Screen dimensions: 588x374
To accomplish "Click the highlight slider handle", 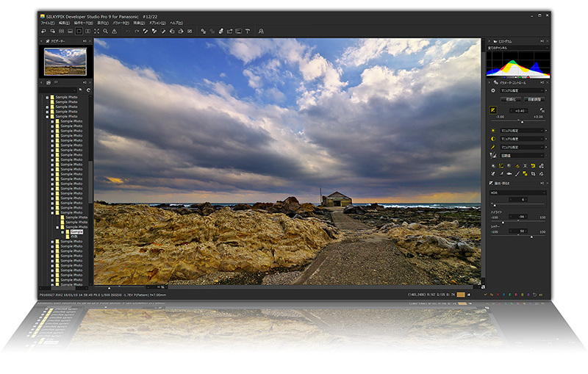I will click(503, 222).
